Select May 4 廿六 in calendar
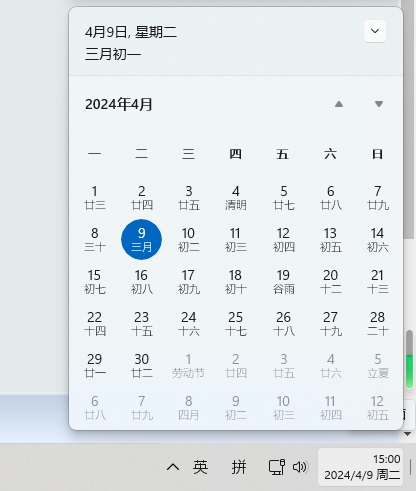The width and height of the screenshot is (416, 491). coord(330,366)
